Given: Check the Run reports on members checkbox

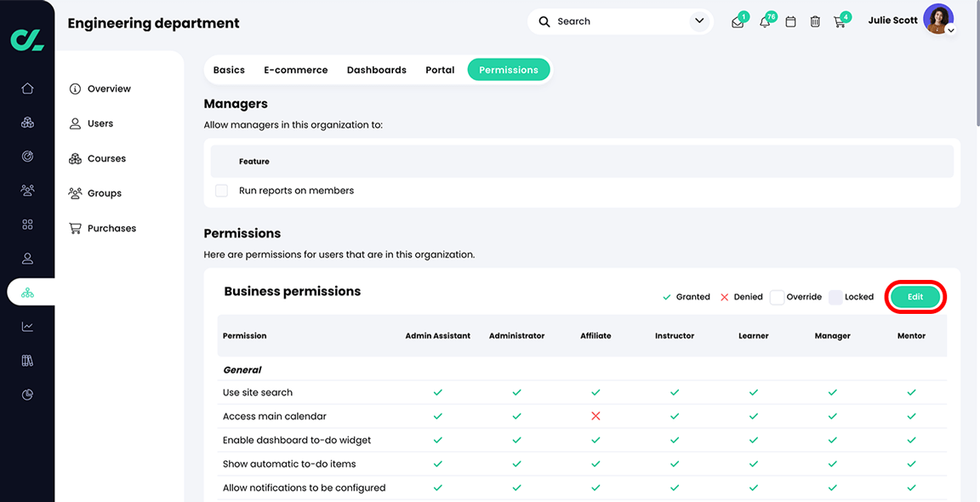Looking at the screenshot, I should (x=221, y=191).
